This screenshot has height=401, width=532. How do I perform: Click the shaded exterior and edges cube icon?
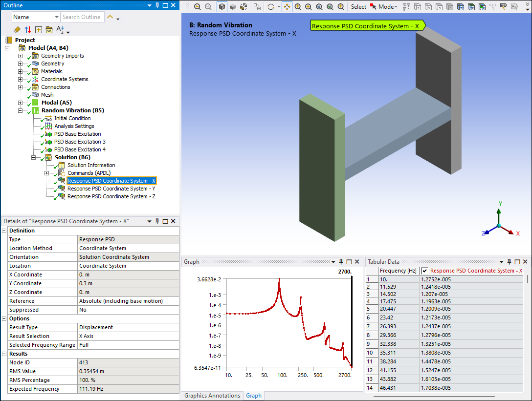222,7
